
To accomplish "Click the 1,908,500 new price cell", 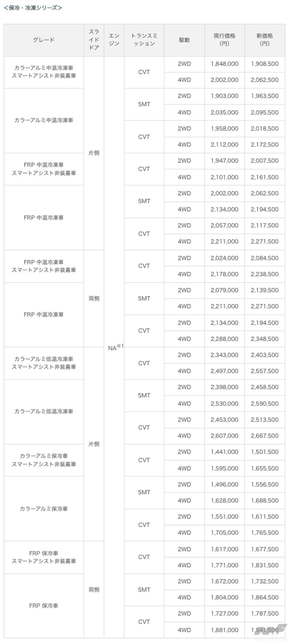I will [265, 64].
